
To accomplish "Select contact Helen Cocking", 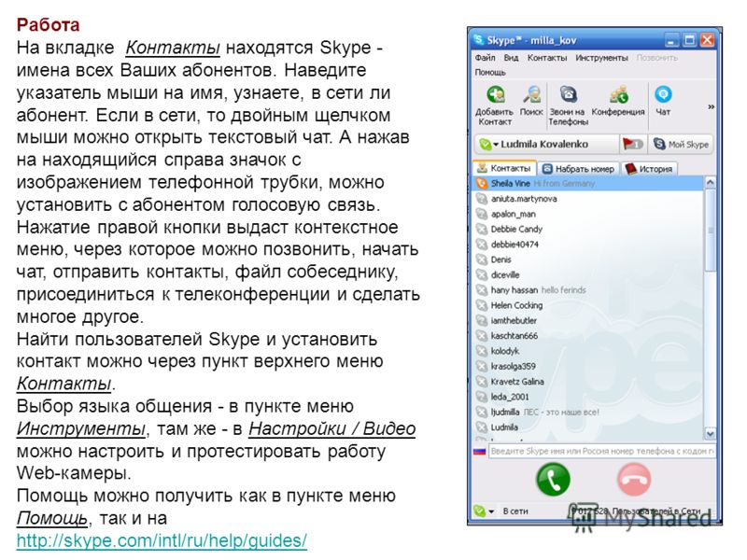I will (588, 305).
